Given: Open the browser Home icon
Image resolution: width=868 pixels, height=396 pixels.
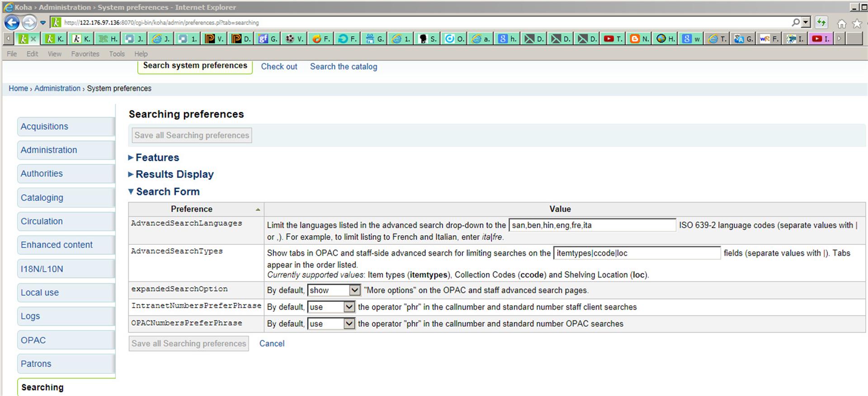Looking at the screenshot, I should coord(841,24).
